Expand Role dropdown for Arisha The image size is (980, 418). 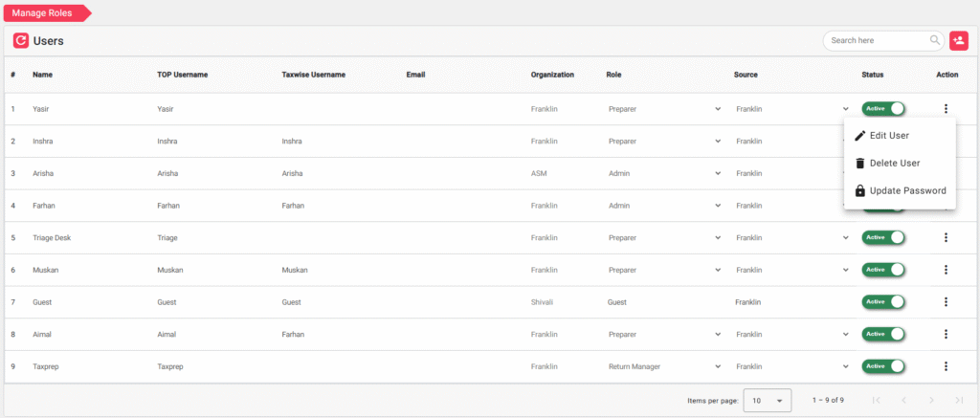click(718, 173)
